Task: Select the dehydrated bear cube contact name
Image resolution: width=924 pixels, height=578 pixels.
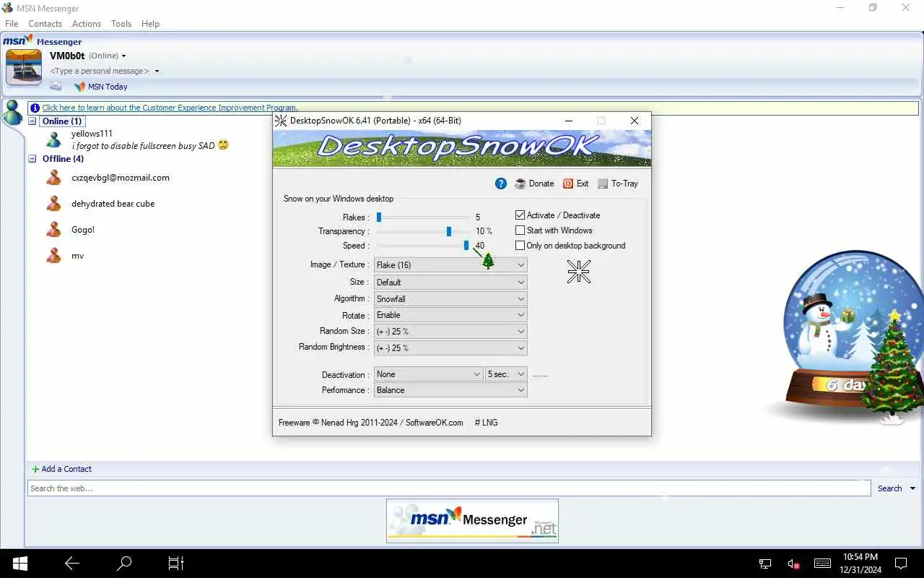Action: pyautogui.click(x=113, y=204)
